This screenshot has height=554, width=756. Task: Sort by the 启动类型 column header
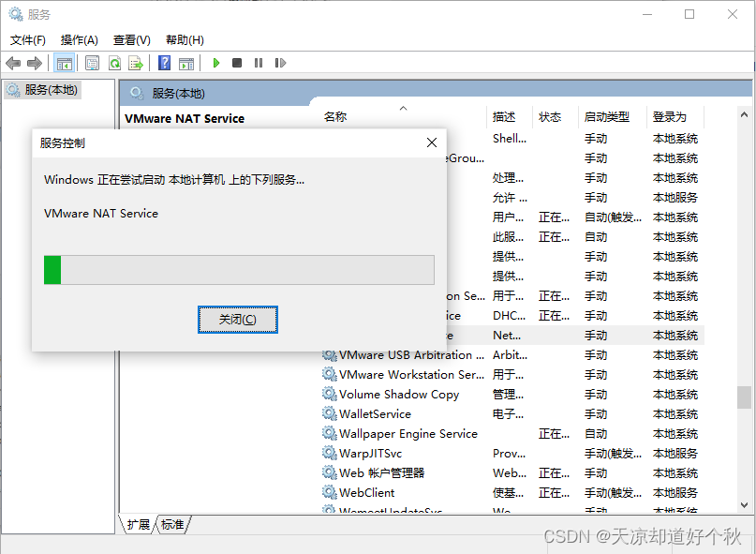click(x=613, y=117)
